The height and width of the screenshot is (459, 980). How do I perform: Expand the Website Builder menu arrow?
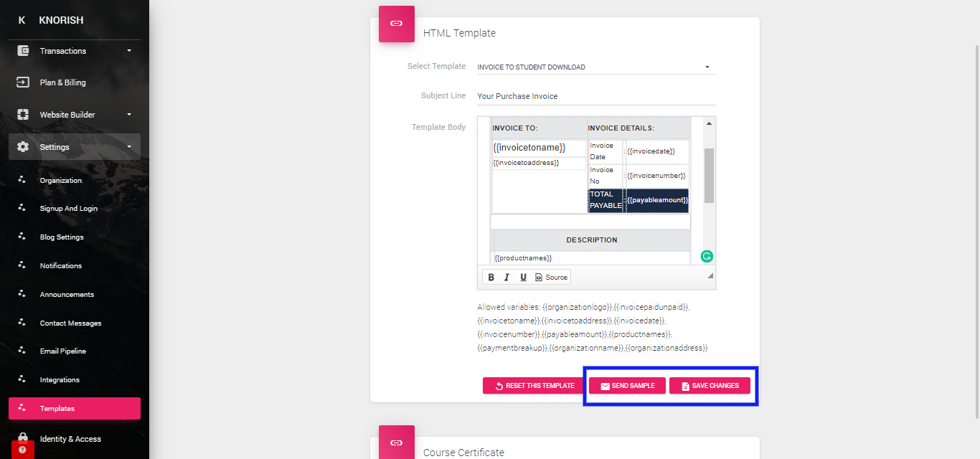pyautogui.click(x=129, y=115)
